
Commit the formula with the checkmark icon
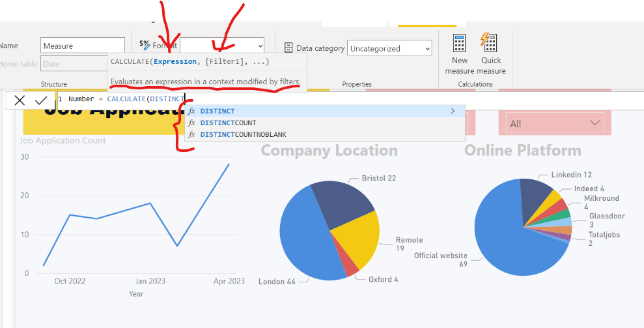(41, 100)
